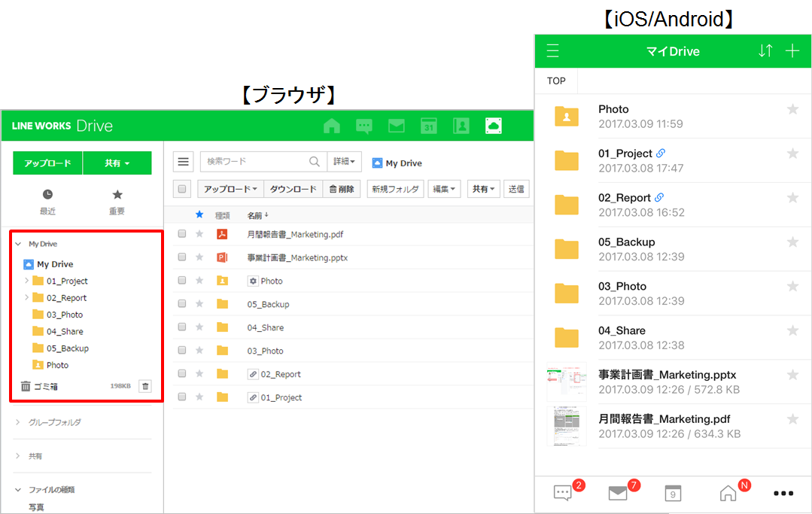Expand the 01_Project folder tree node
812x514 pixels.
coord(27,281)
